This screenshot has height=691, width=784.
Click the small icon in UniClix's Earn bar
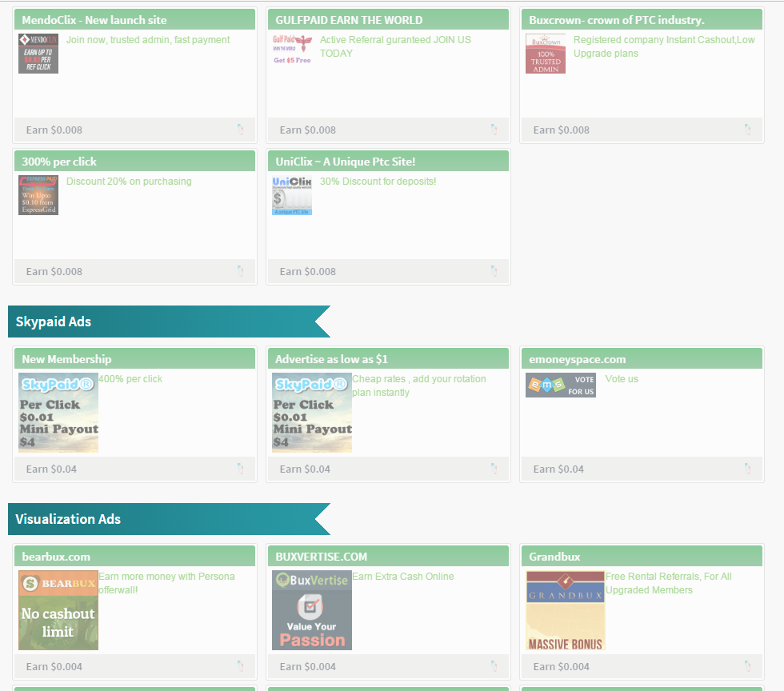(x=494, y=271)
